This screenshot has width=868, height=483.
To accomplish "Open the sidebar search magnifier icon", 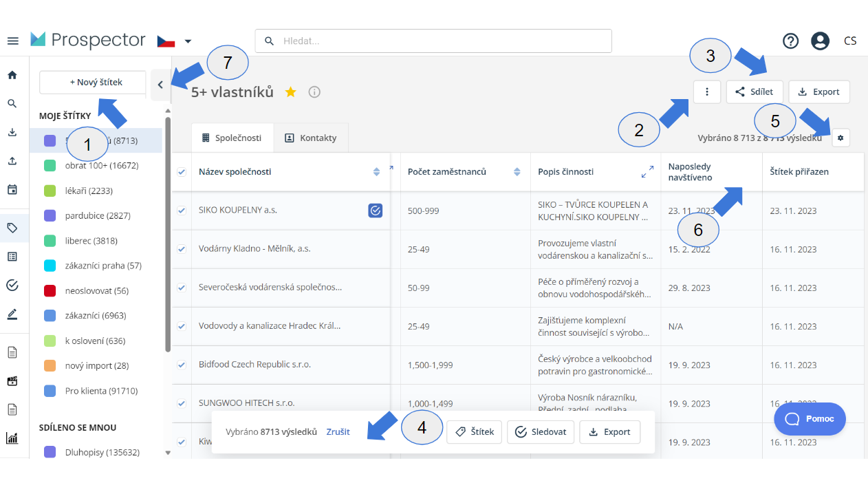I will tap(12, 103).
